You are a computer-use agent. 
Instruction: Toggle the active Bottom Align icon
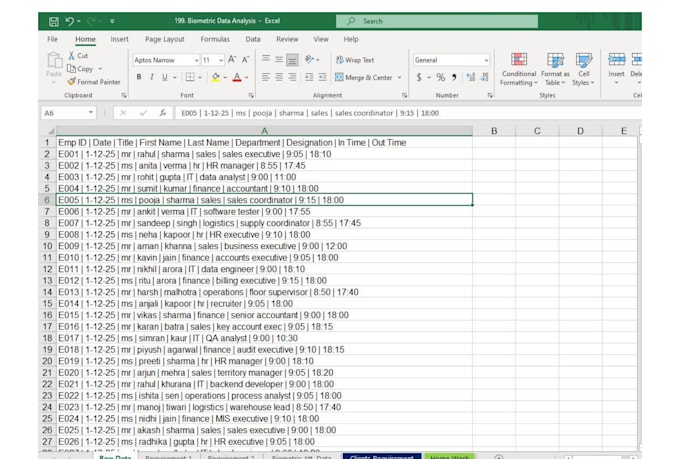pos(292,59)
